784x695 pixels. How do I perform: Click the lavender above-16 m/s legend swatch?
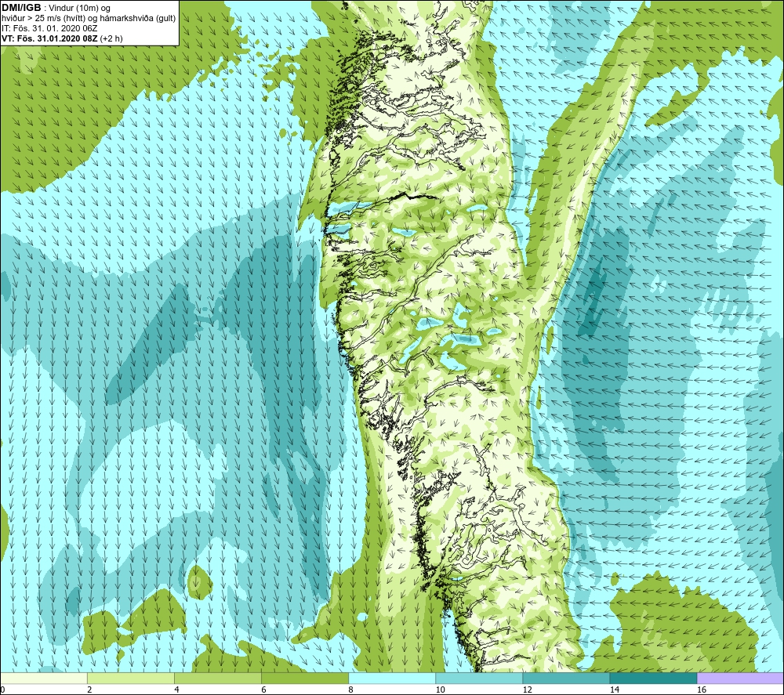click(740, 678)
